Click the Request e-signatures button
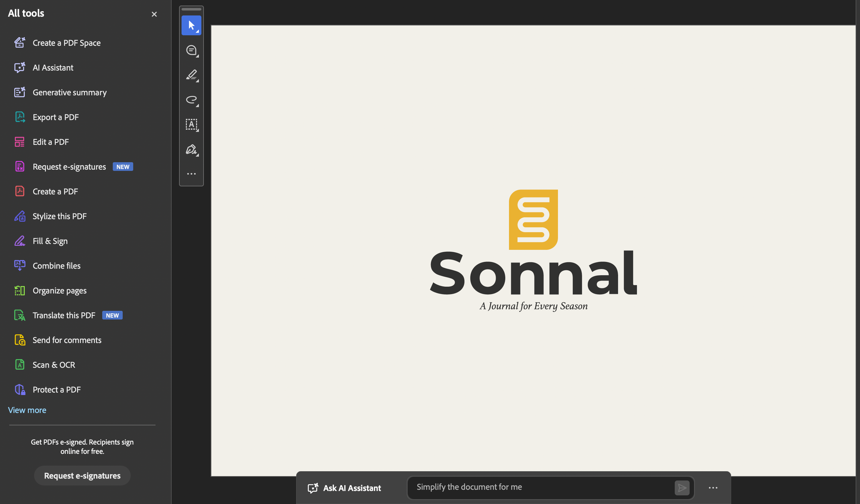This screenshot has height=504, width=860. click(82, 475)
